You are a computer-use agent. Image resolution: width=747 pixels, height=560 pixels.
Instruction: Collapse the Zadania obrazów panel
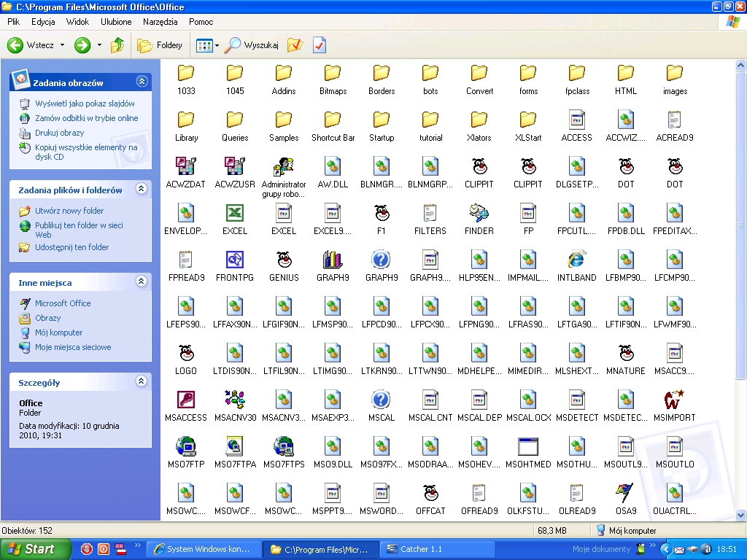142,82
